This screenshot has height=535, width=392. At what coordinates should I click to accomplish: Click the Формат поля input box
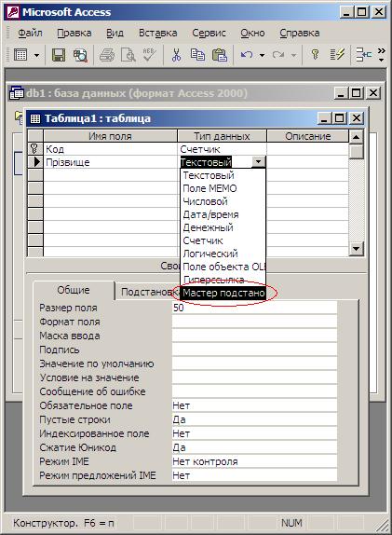254,322
